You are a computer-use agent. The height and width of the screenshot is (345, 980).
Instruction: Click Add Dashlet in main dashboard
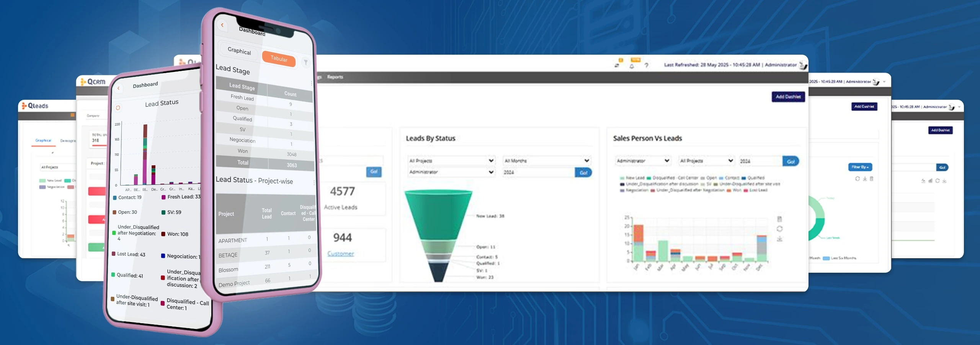788,97
